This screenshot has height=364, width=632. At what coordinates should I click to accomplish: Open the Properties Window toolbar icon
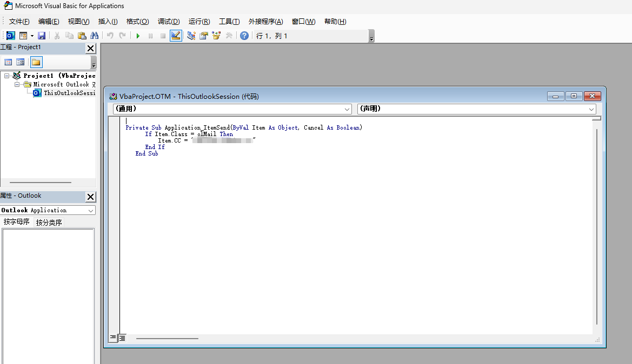(x=203, y=36)
